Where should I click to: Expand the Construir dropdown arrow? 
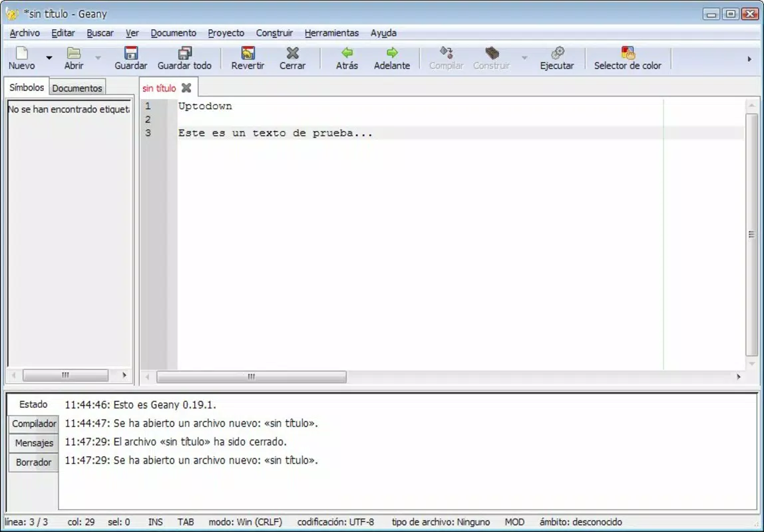[524, 58]
